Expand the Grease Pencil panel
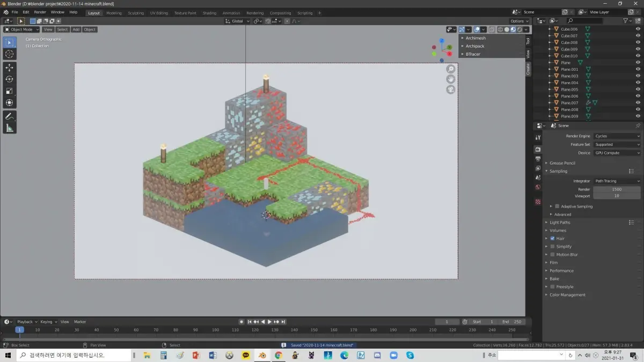 562,163
